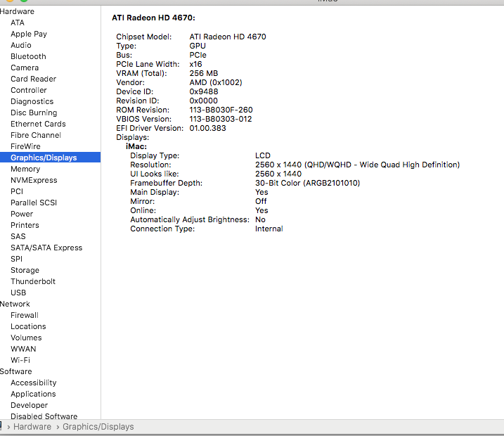The height and width of the screenshot is (436, 504).
Task: Select Disc Burning entry
Action: [34, 113]
